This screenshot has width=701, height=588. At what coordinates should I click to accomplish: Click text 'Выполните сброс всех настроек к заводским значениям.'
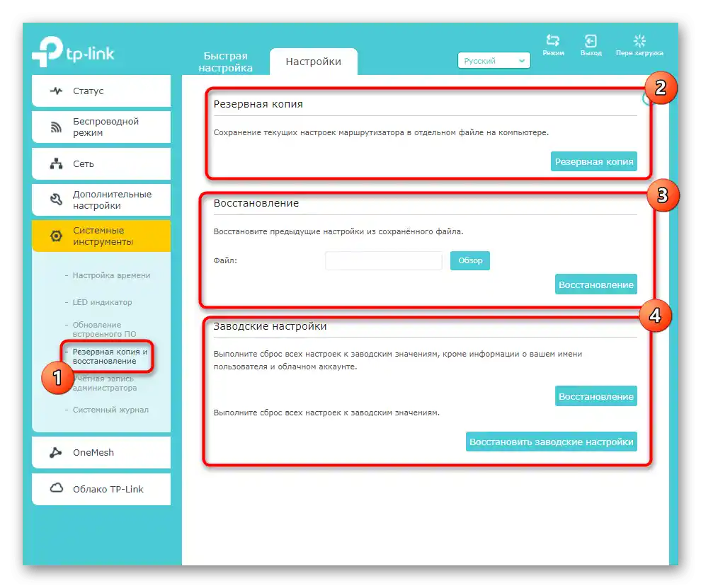click(x=326, y=413)
